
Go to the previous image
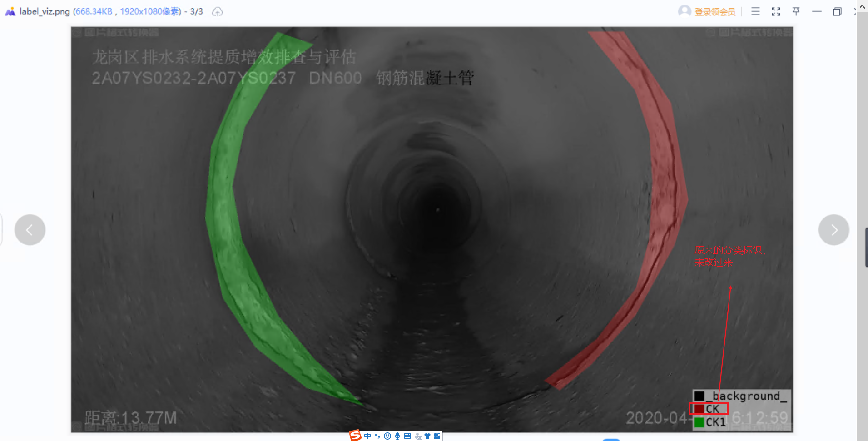30,229
